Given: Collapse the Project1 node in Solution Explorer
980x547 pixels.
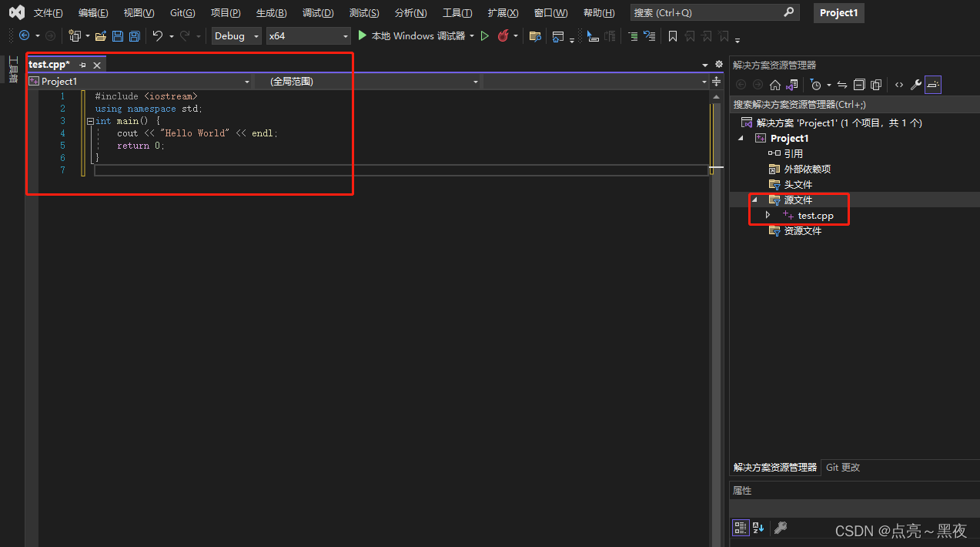Looking at the screenshot, I should [x=741, y=138].
